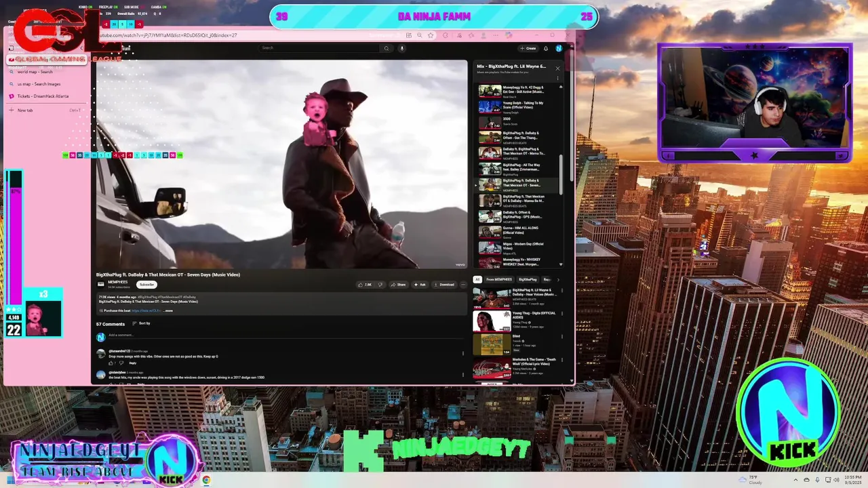Click the Ask button under video
The image size is (868, 488).
(x=420, y=285)
